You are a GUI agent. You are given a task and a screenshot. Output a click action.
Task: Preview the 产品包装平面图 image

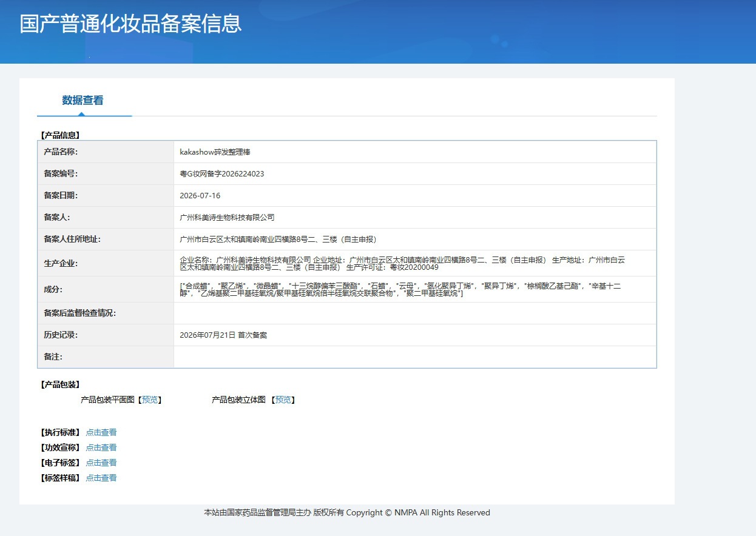point(150,400)
